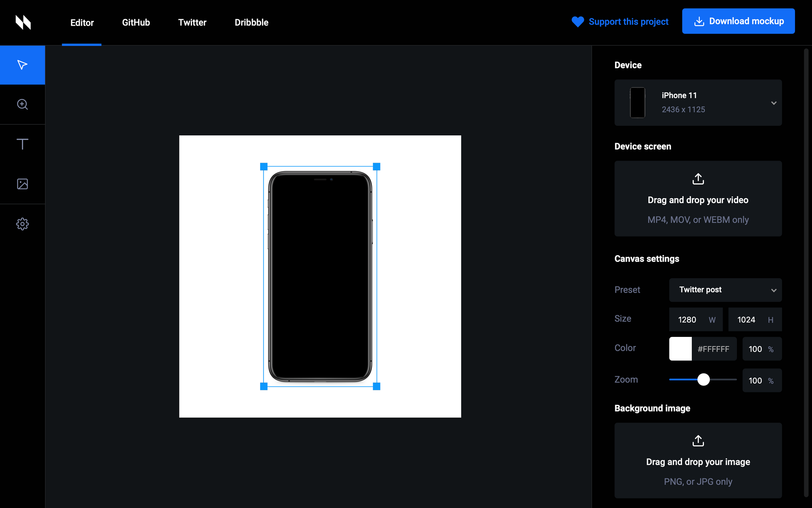
Task: Click the upload icon for background image
Action: pos(698,441)
